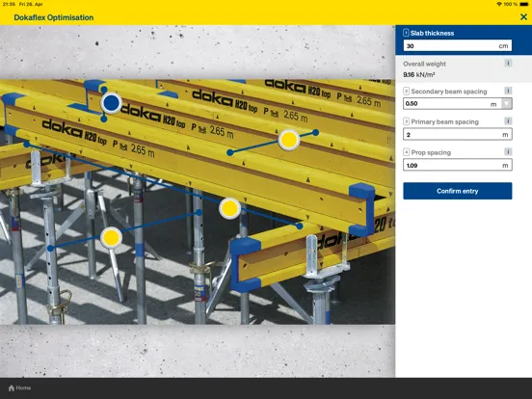Tap the clock time in status bar
This screenshot has width=532, height=399.
[9, 4]
